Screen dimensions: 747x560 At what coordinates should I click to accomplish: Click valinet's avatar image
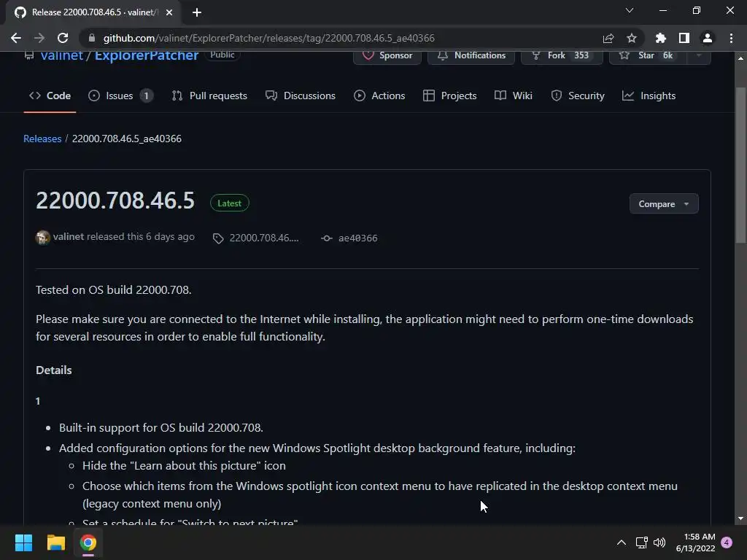tap(43, 237)
